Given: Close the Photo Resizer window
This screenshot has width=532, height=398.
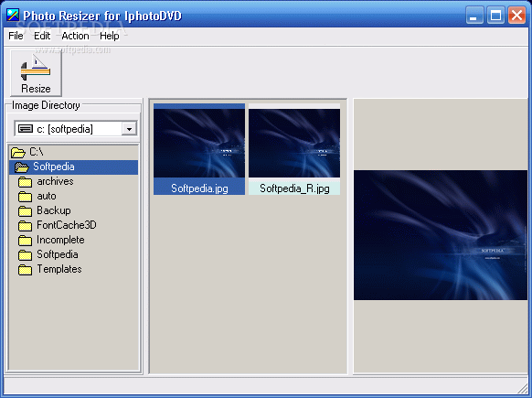Looking at the screenshot, I should pyautogui.click(x=516, y=16).
